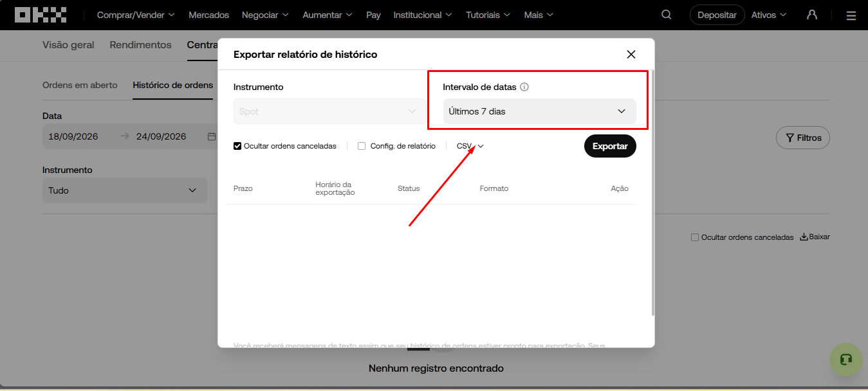Select Histórico de ordens tab
The image size is (868, 391).
click(172, 85)
